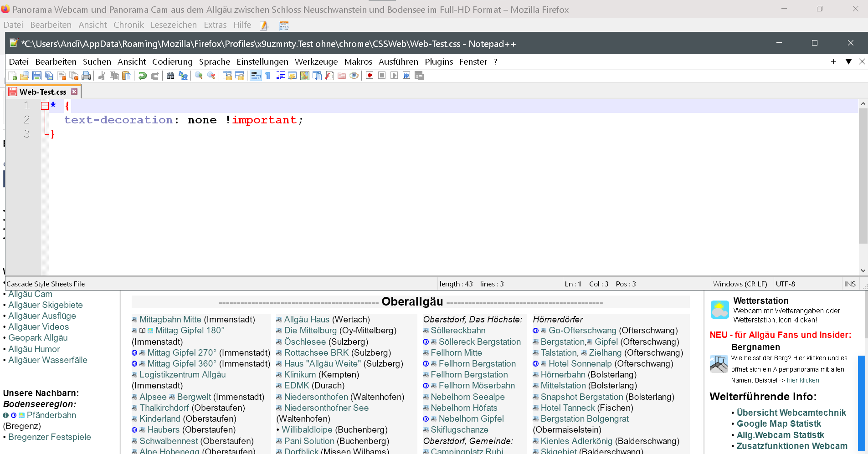Click the editor vertical scrollbar down arrow
This screenshot has height=454, width=868.
[863, 270]
